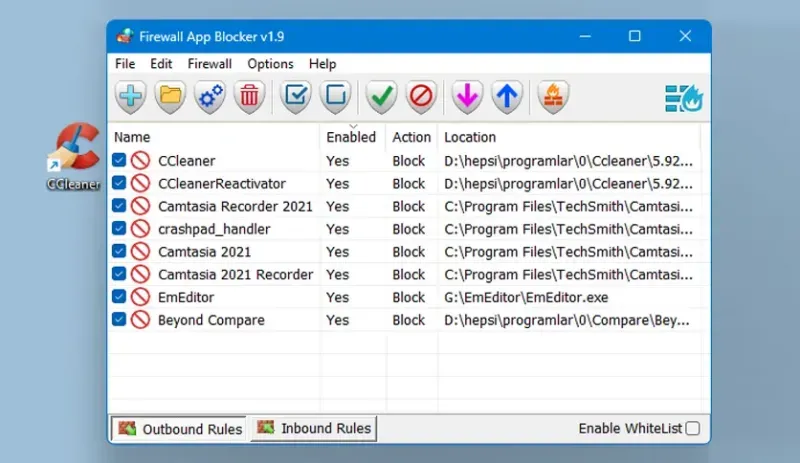Click the green checkmark Allow icon

[381, 96]
